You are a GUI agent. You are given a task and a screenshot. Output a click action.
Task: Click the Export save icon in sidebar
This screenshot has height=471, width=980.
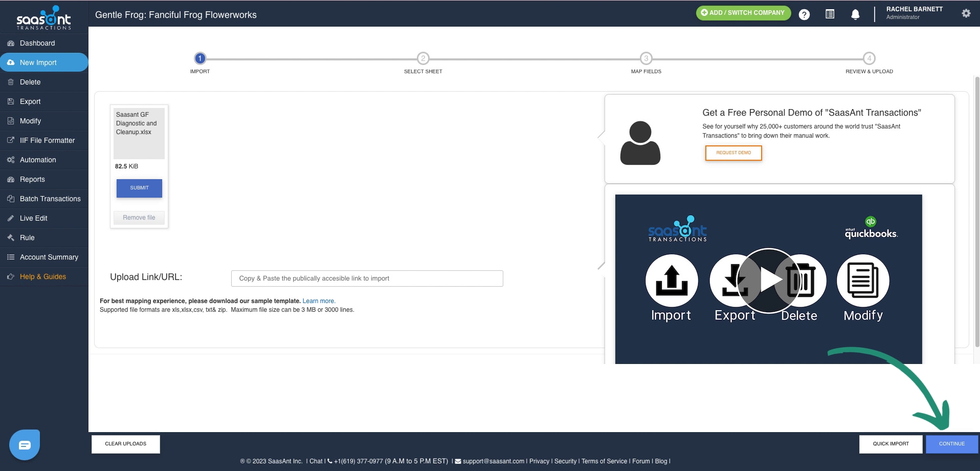pos(11,101)
